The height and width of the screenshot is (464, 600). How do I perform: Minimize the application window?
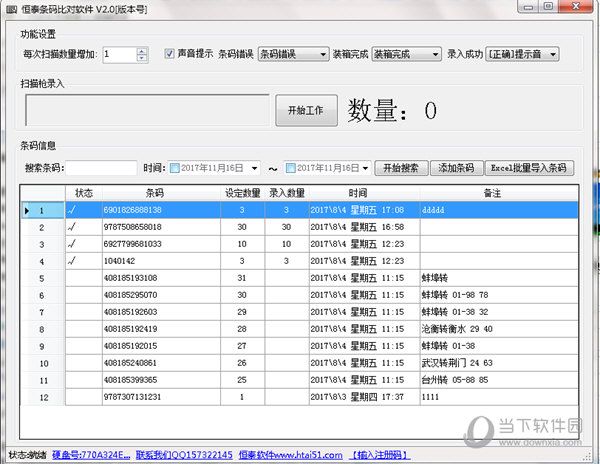click(x=528, y=7)
